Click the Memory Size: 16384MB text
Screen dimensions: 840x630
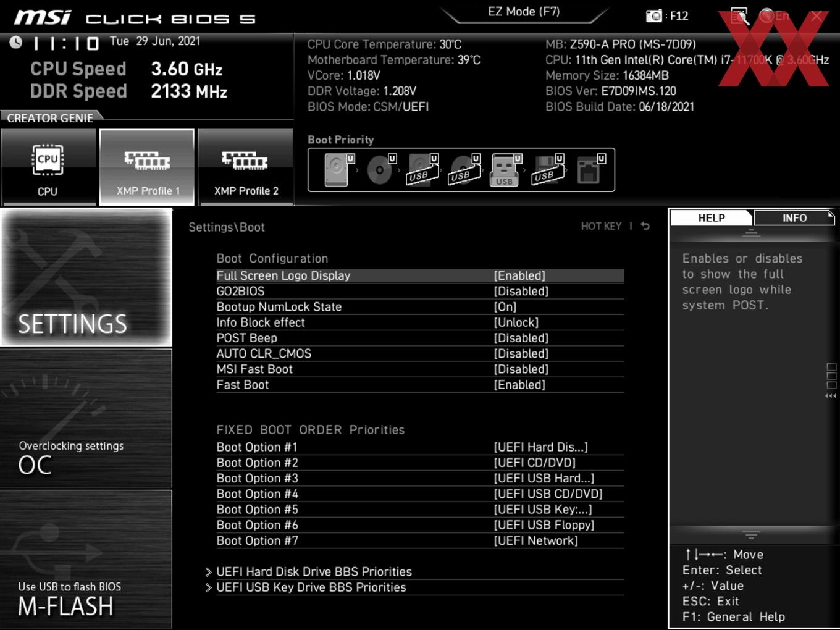[607, 75]
